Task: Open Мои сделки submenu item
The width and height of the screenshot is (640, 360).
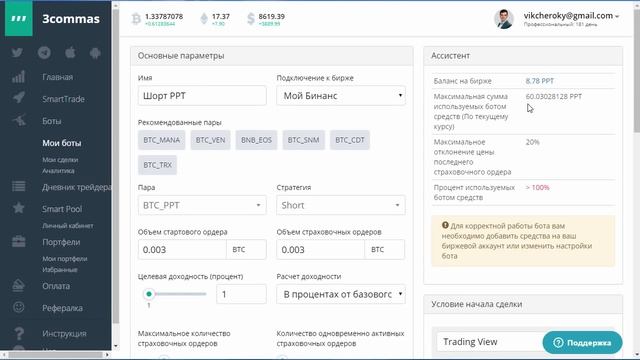Action: [x=60, y=160]
